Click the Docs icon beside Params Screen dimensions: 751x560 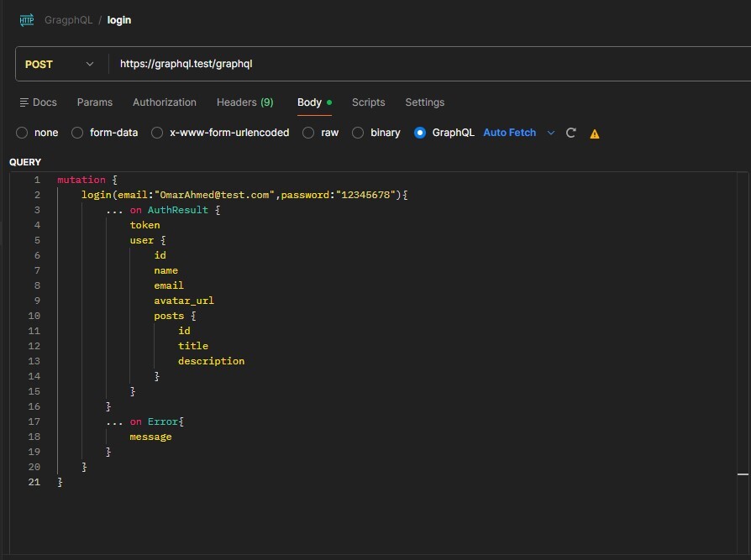click(24, 102)
